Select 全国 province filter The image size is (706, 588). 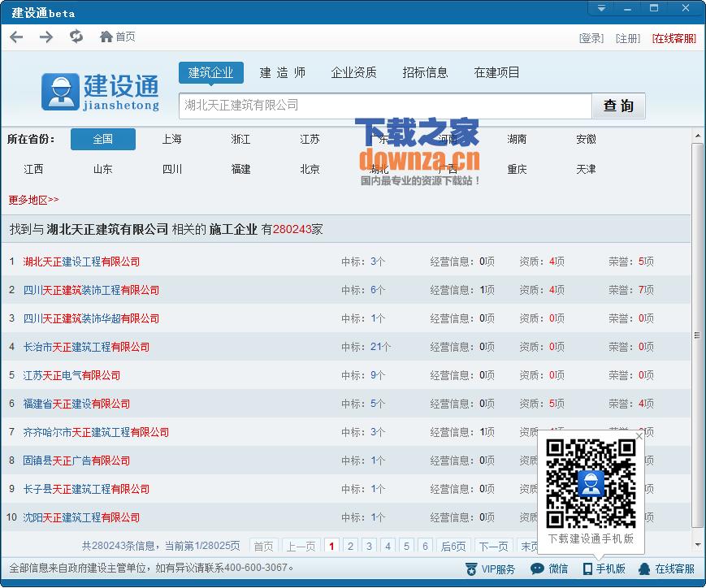[102, 139]
